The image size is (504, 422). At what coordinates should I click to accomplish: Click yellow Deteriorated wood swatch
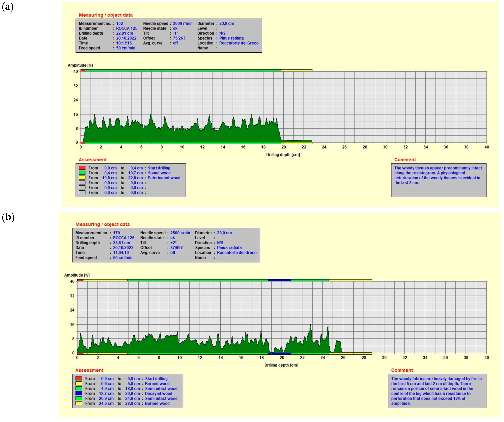82,178
